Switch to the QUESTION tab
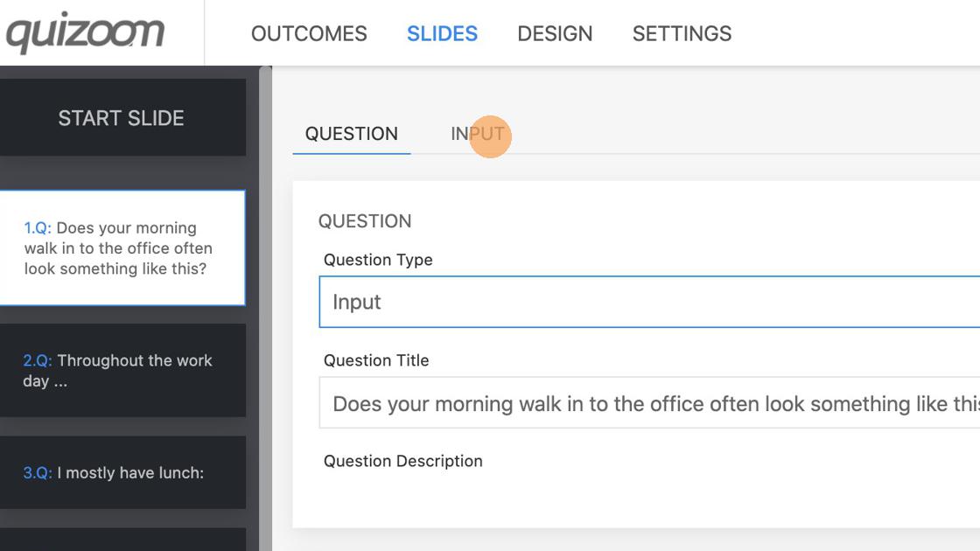The image size is (980, 551). [351, 134]
